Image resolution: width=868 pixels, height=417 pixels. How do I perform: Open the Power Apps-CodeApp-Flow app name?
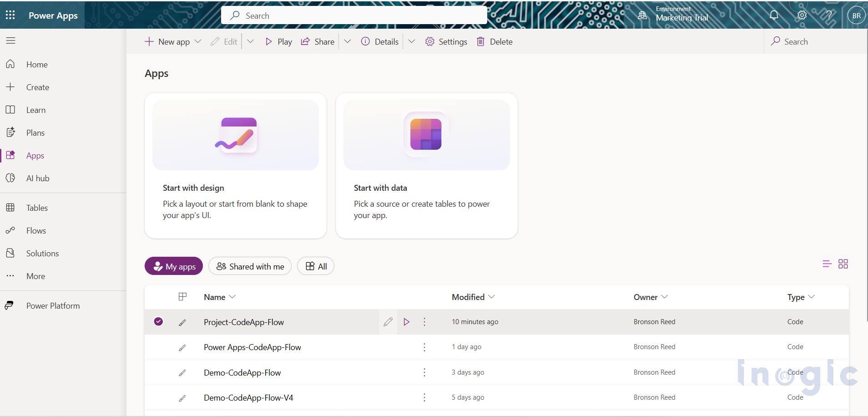252,347
